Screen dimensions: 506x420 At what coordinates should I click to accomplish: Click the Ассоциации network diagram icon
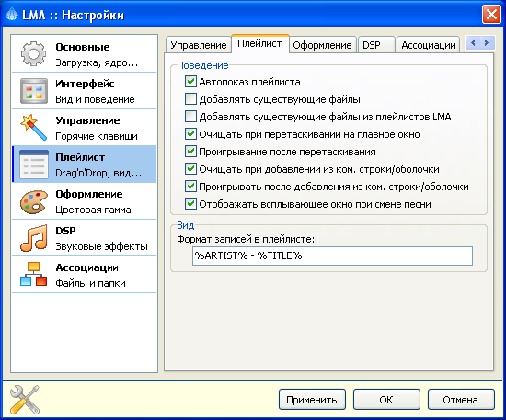pos(33,274)
